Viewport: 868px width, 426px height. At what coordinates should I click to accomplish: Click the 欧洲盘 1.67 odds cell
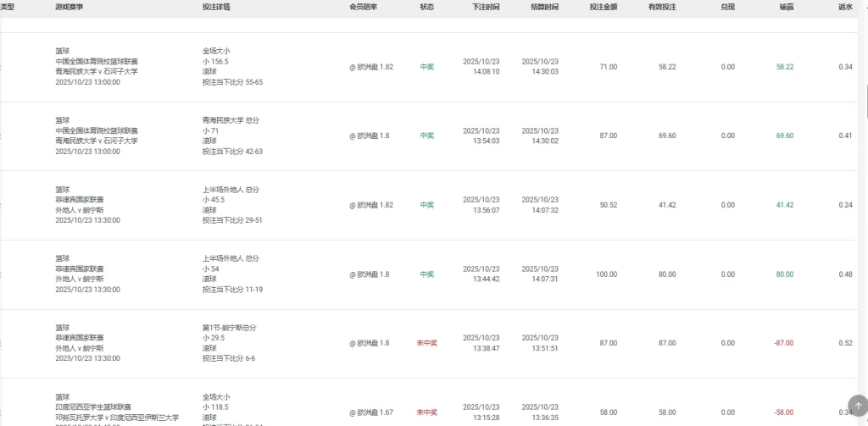click(x=371, y=412)
